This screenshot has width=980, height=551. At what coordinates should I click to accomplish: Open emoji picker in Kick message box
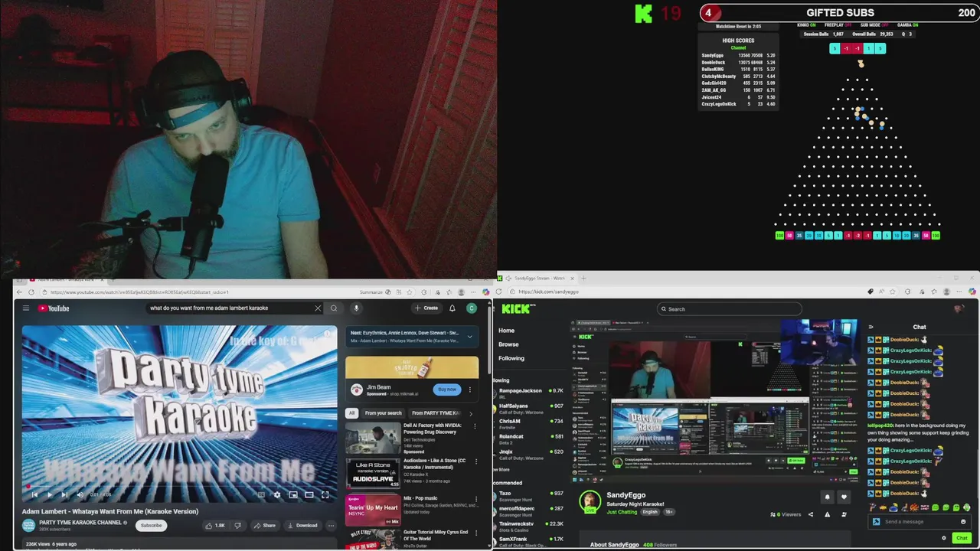[963, 522]
